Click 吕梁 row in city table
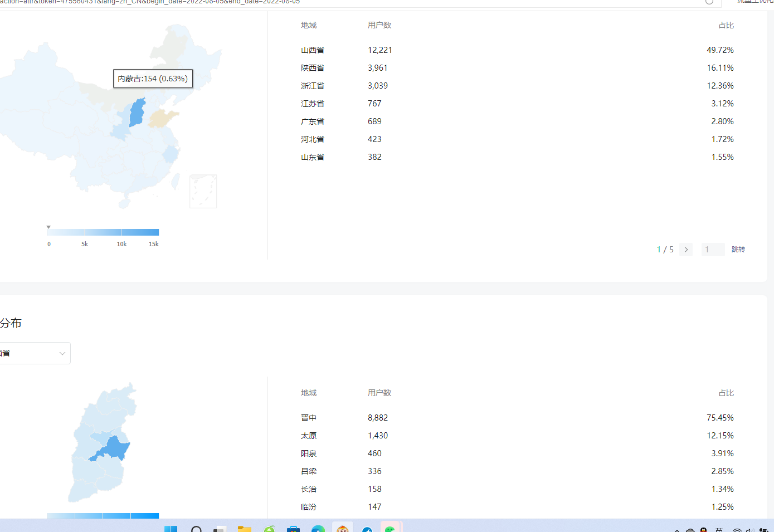The height and width of the screenshot is (532, 774). [x=517, y=471]
